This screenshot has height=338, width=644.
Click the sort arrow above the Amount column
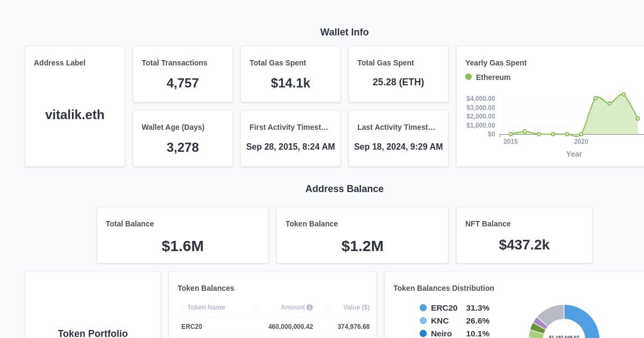pyautogui.click(x=255, y=306)
